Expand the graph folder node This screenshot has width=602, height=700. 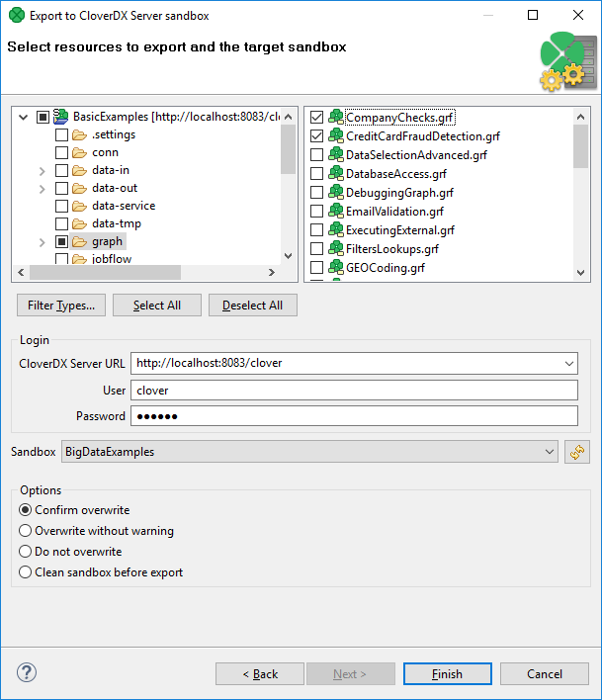pyautogui.click(x=42, y=242)
